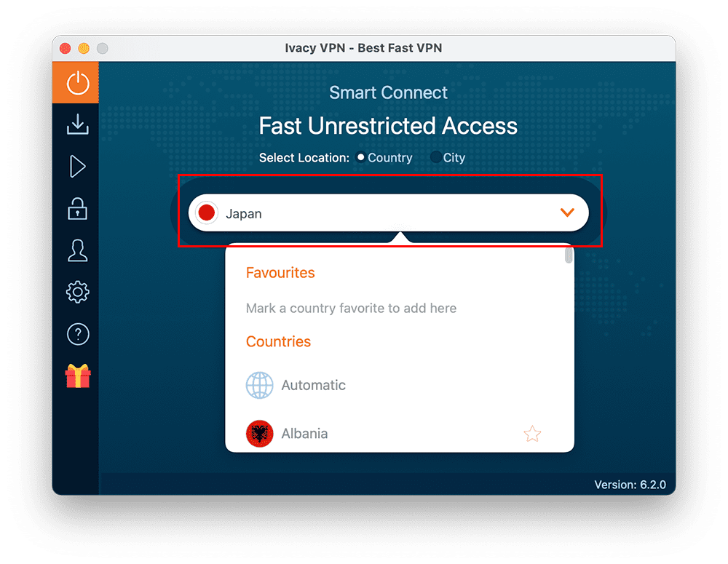
Task: Open the settings gear icon
Action: point(76,291)
